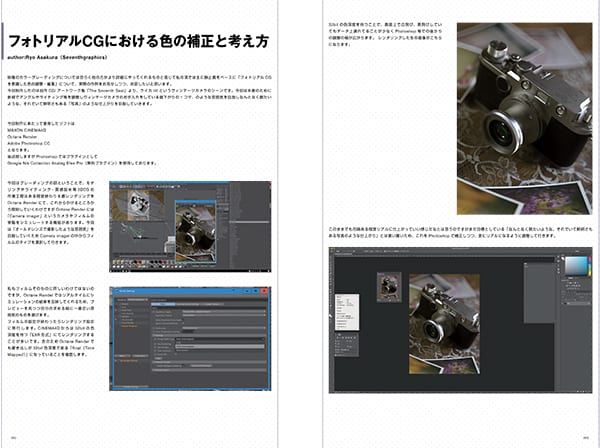
Task: Select the small camera document in Photoshop
Action: point(389,287)
